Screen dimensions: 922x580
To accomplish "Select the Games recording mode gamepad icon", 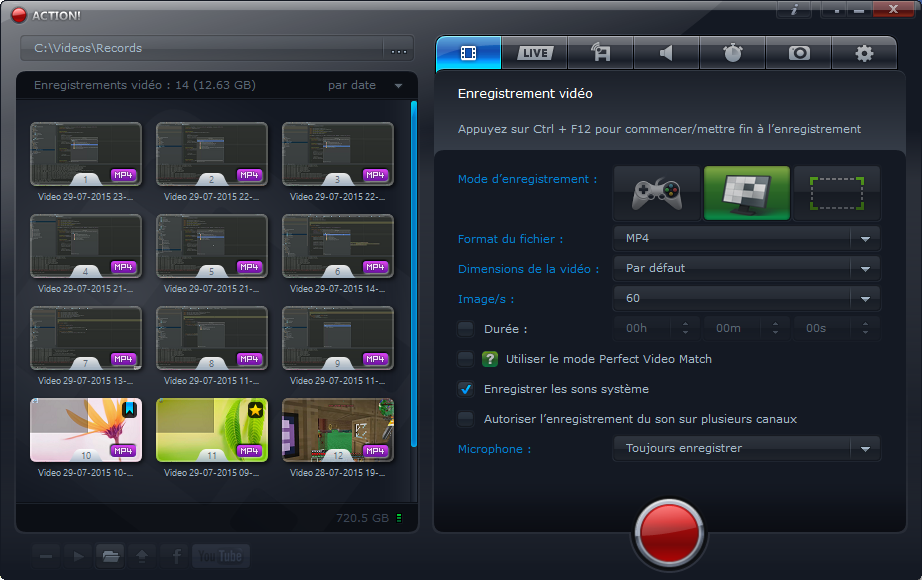I will 655,192.
